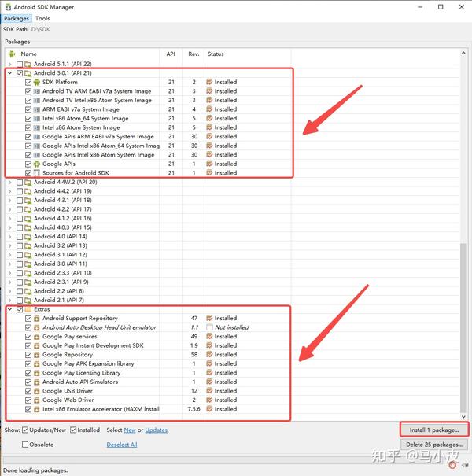Click the system image icon for ARM EABI v7a
The width and height of the screenshot is (472, 476).
pyautogui.click(x=37, y=109)
